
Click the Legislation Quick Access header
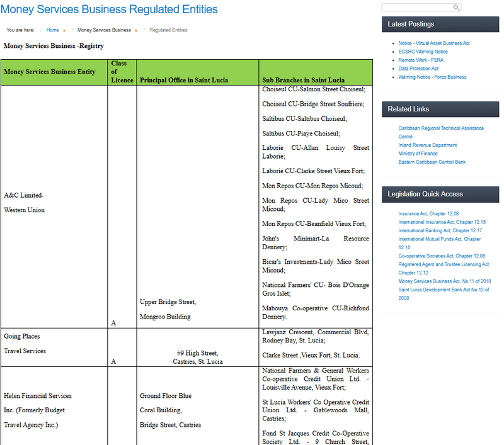point(440,194)
